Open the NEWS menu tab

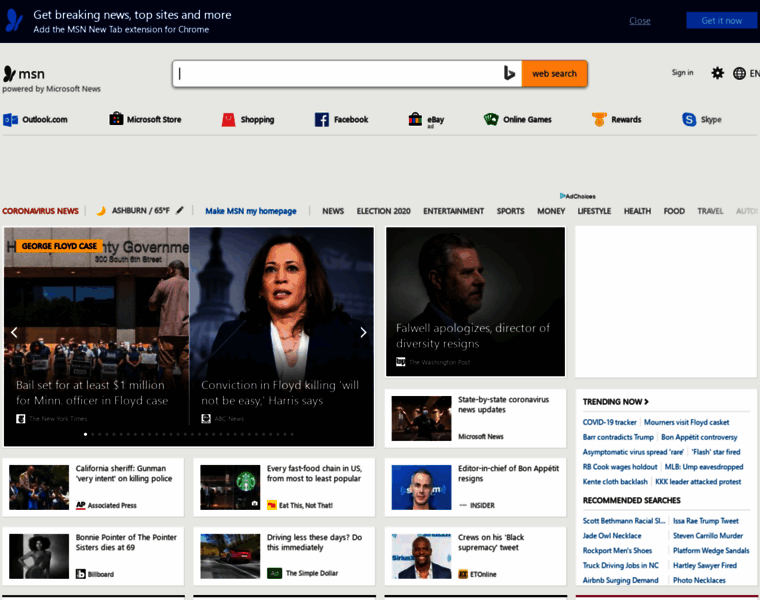333,211
